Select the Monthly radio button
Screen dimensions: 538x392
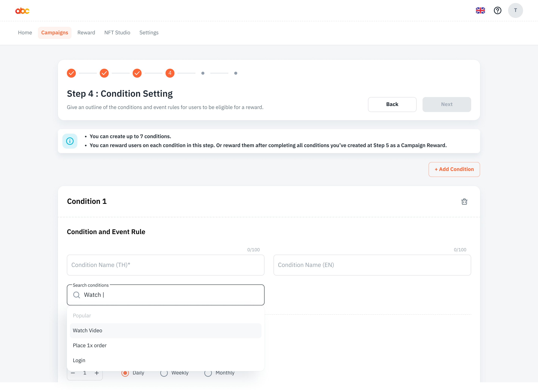pyautogui.click(x=208, y=373)
